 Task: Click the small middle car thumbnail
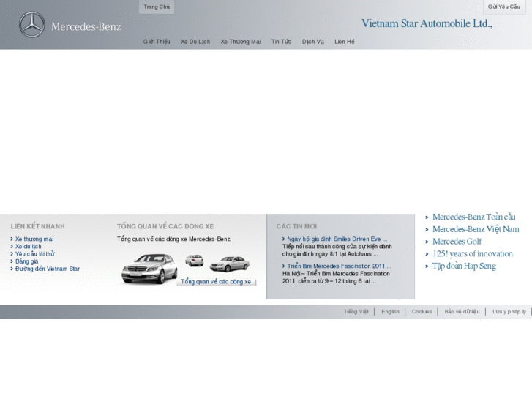tap(195, 261)
